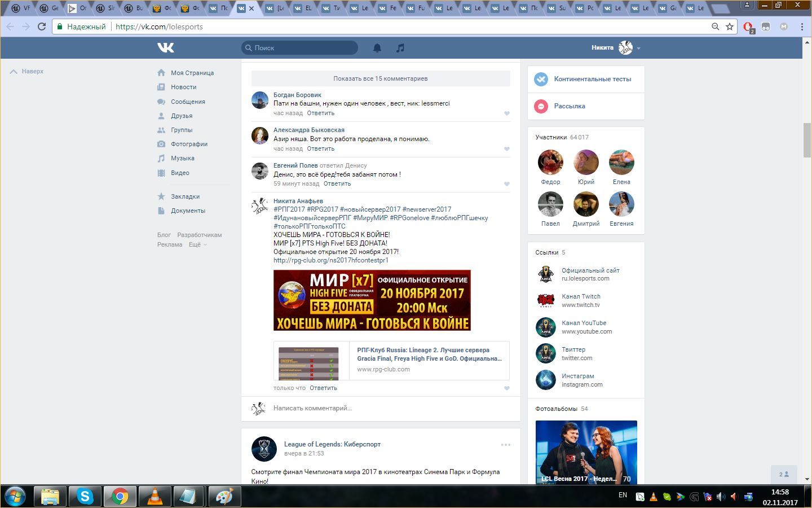Launch VLC media player from the taskbar

point(155,496)
